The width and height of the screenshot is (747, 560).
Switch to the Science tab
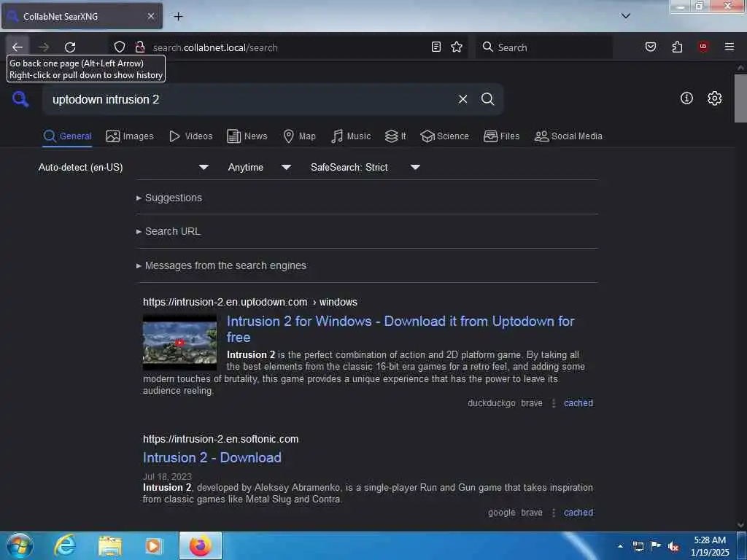pos(444,136)
